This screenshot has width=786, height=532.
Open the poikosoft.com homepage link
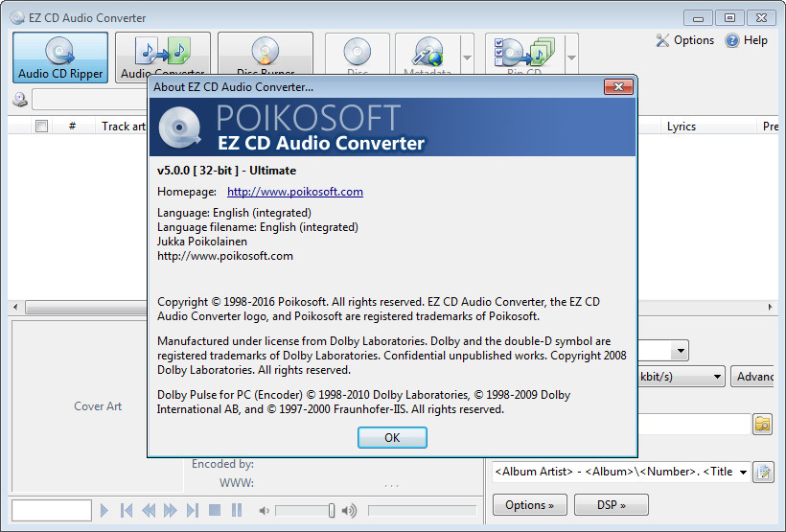click(294, 192)
